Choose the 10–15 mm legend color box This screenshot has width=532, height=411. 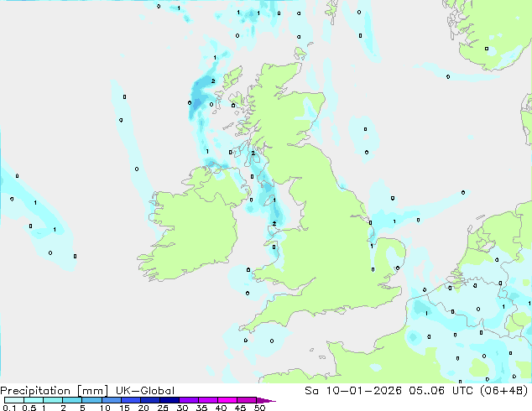pyautogui.click(x=111, y=400)
